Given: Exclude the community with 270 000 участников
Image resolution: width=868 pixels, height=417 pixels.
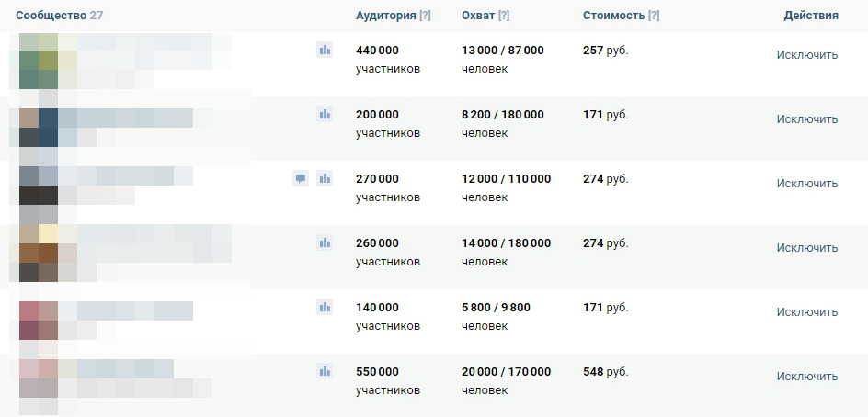Looking at the screenshot, I should click(806, 183).
